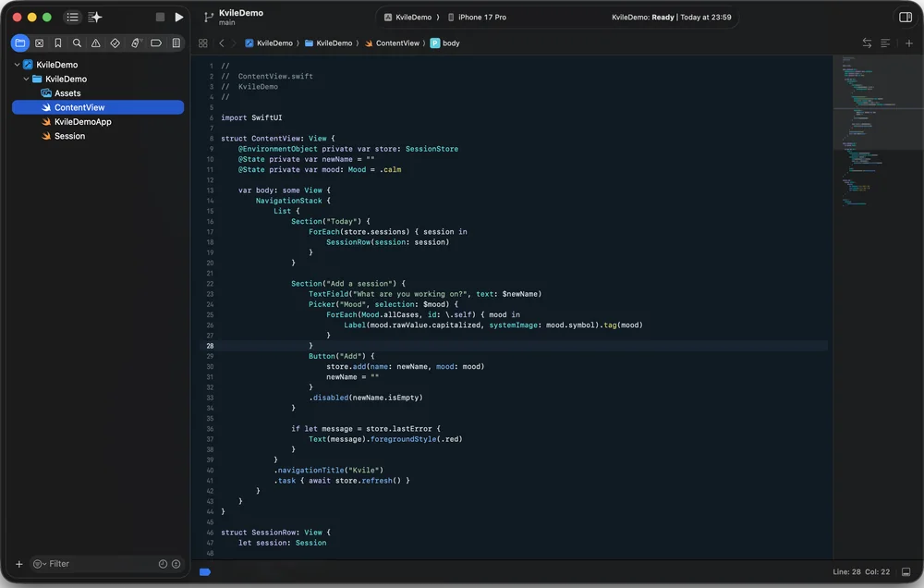Open the Issue navigator warning tab
Image resolution: width=924 pixels, height=588 pixels.
[x=95, y=43]
